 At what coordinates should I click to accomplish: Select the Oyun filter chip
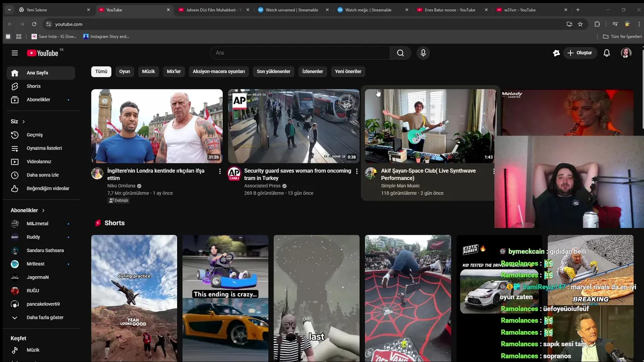[x=125, y=71]
